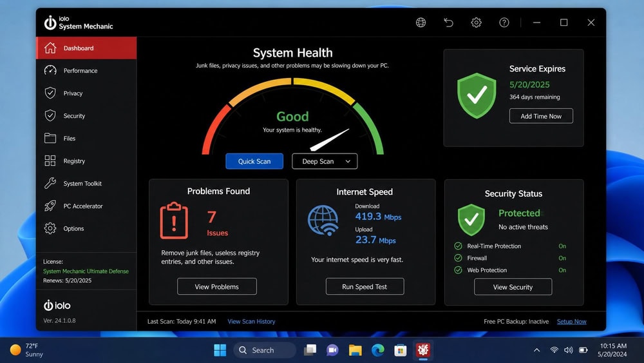This screenshot has height=363, width=644.
Task: Click the Protected status text
Action: coord(519,213)
